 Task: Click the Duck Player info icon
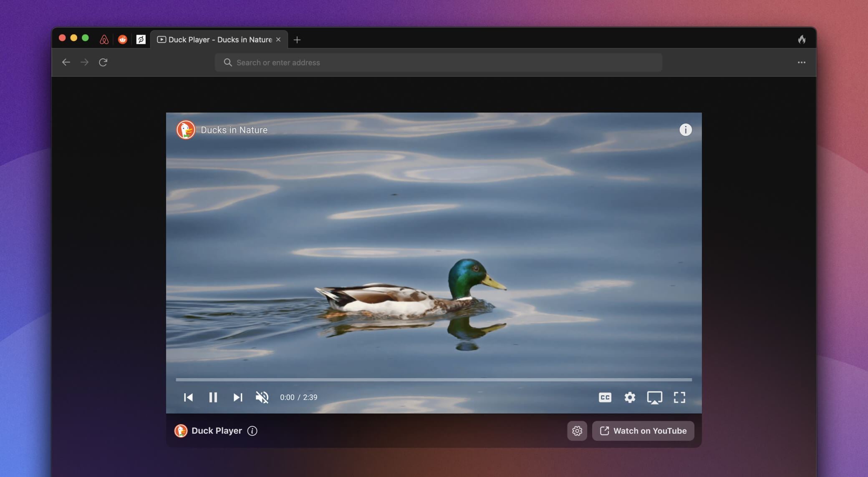click(x=253, y=430)
